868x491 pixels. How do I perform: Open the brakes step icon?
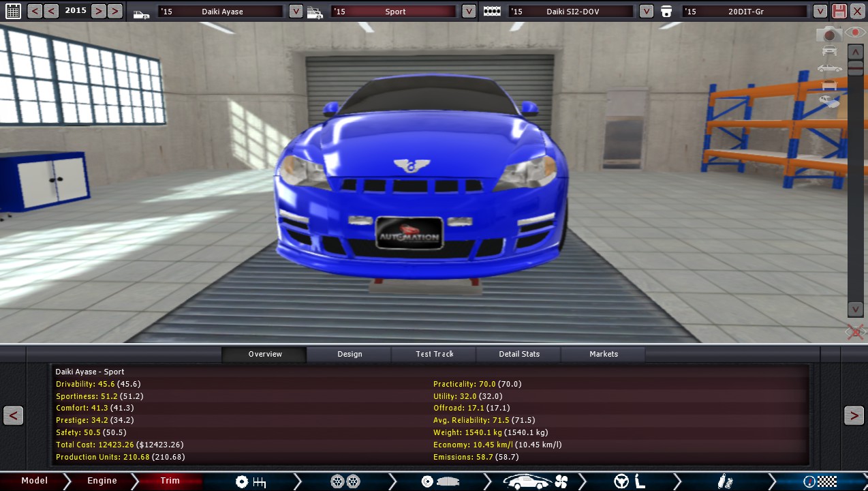pyautogui.click(x=440, y=481)
